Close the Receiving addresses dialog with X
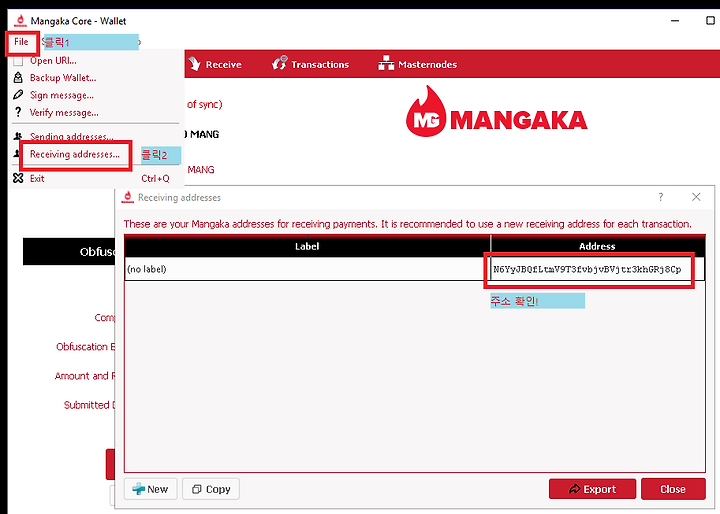720x514 pixels. point(696,197)
